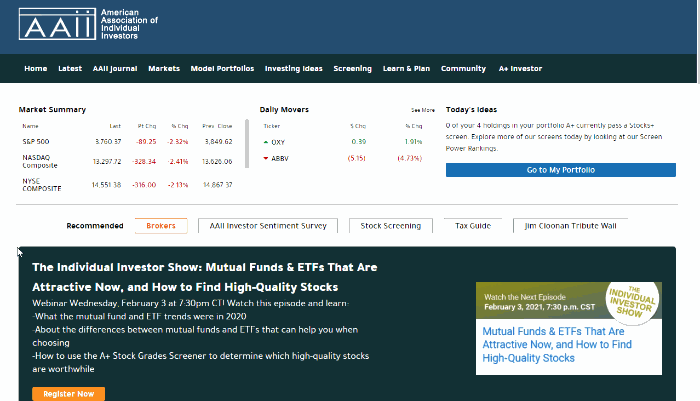Viewport: 700px width, 401px height.
Task: Click Go to My Portfolio button
Action: tap(561, 170)
